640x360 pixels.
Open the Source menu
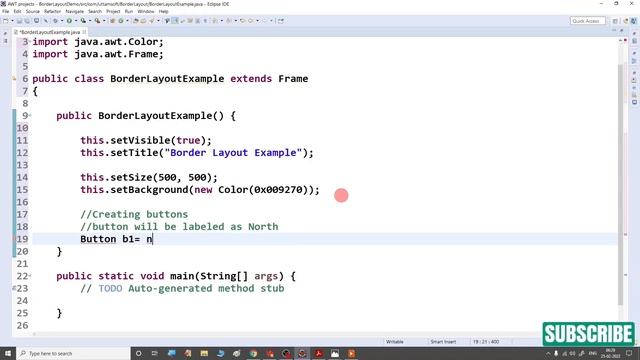(33, 11)
